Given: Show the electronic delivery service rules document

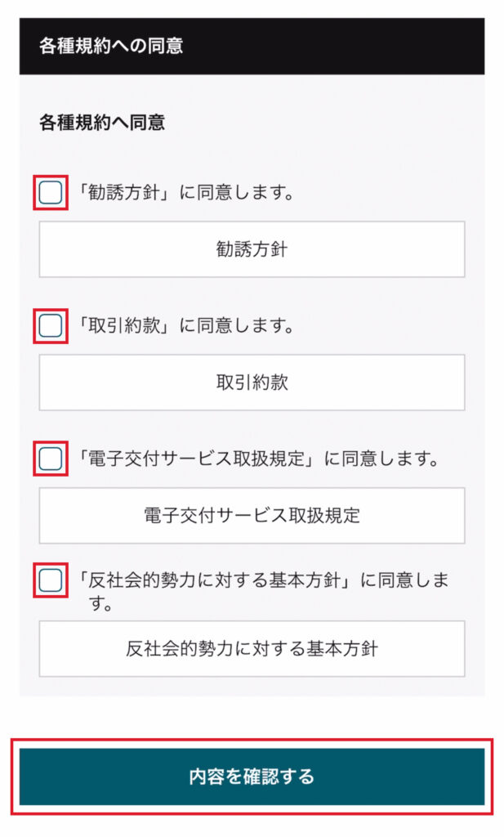Looking at the screenshot, I should tap(252, 515).
